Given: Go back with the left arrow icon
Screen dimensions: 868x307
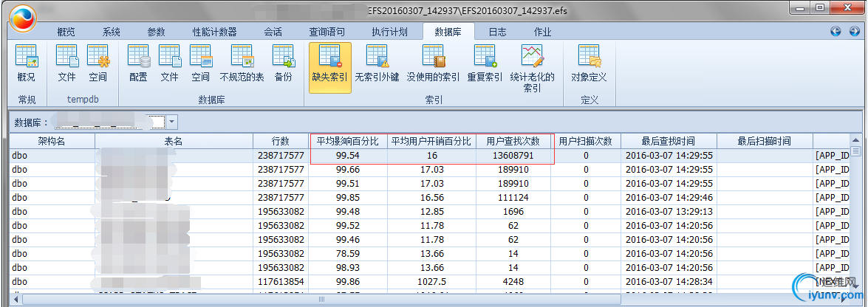Looking at the screenshot, I should tap(836, 32).
